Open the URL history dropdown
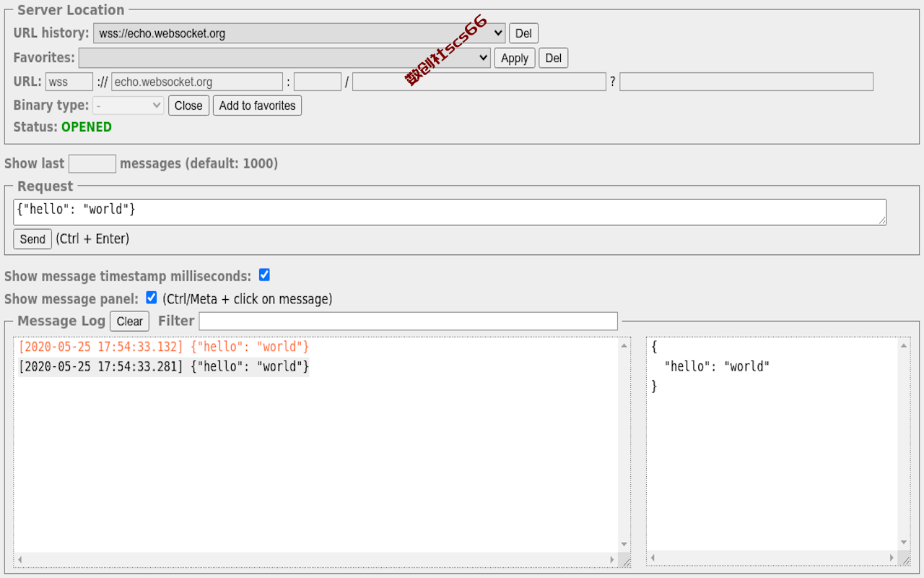Screen dimensions: 924x578 299,33
